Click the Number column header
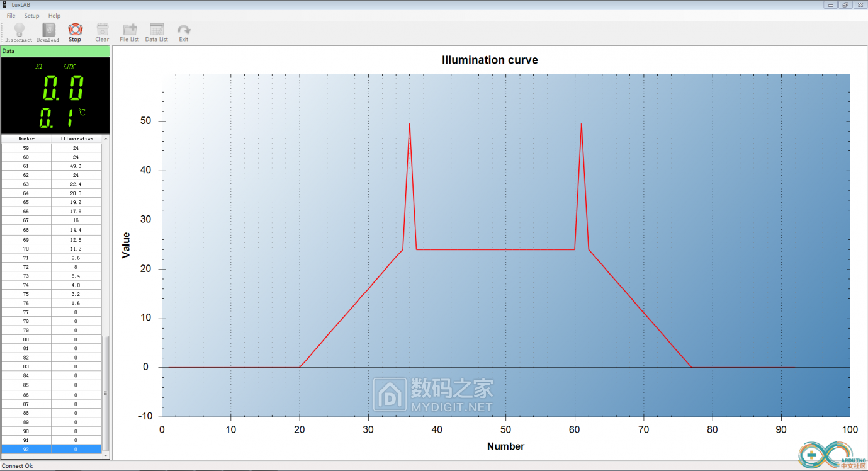Screen dimensions: 868x471 (x=26, y=139)
